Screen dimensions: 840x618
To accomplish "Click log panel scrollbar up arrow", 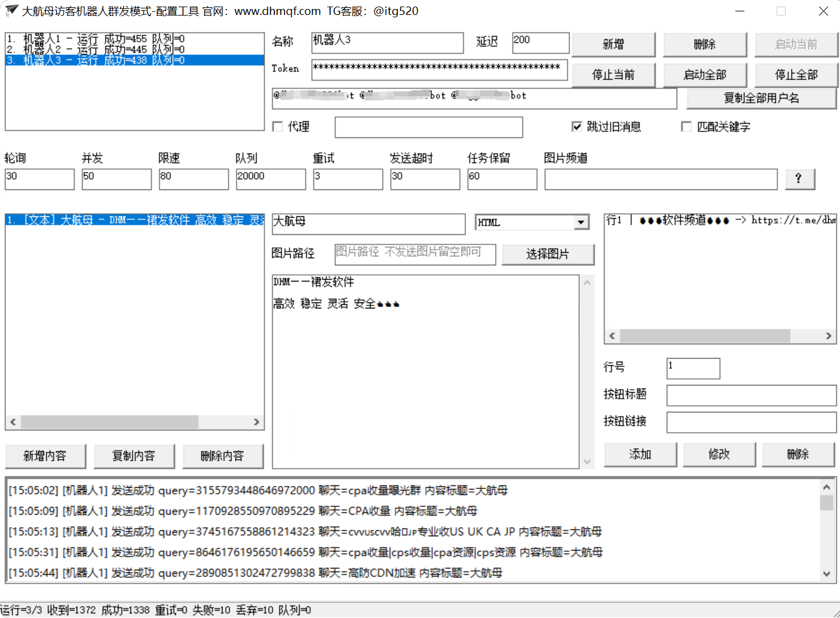I will pos(827,487).
